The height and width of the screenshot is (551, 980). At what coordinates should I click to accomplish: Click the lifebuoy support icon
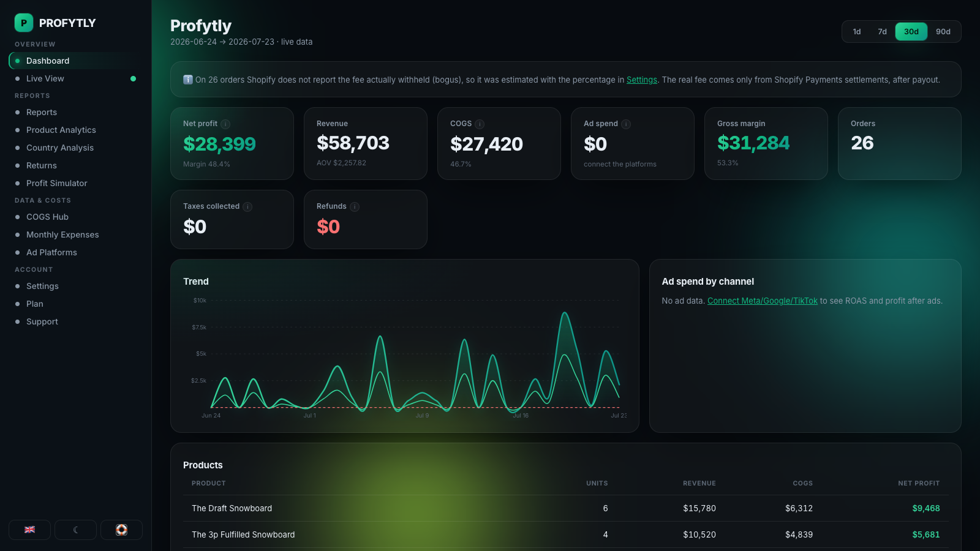(121, 530)
